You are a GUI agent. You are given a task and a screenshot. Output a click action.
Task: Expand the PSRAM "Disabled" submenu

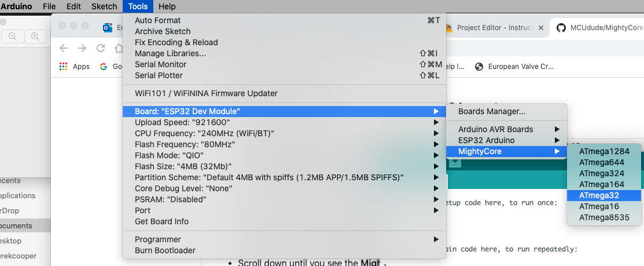(x=284, y=199)
